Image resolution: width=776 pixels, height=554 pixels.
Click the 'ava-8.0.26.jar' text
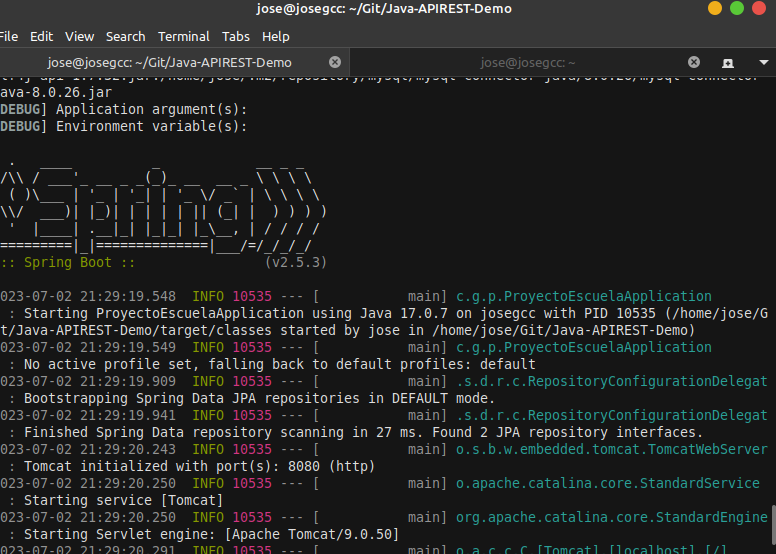tap(56, 93)
